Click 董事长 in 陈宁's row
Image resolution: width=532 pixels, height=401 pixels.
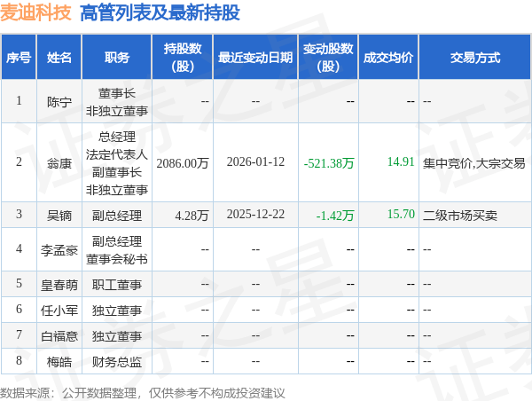pos(117,93)
